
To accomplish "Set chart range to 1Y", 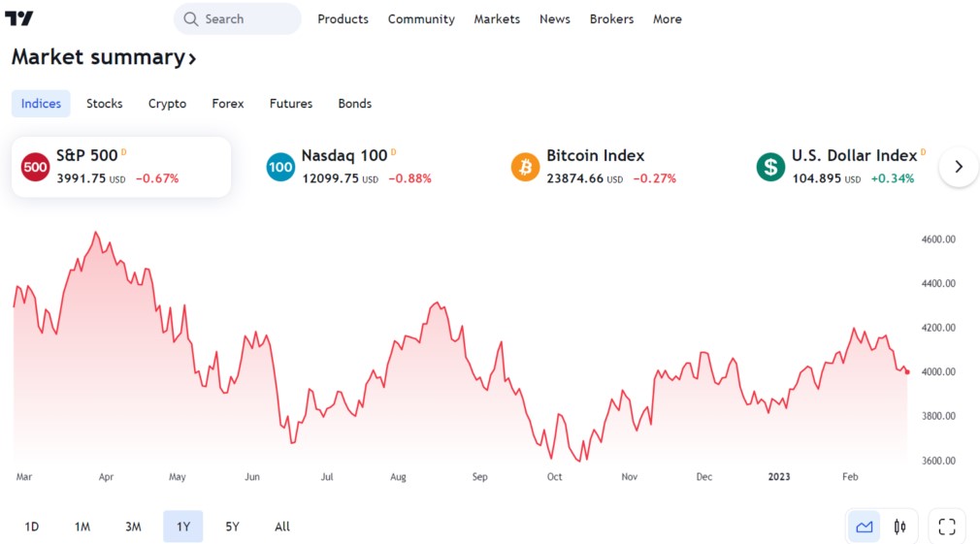I will (x=183, y=527).
